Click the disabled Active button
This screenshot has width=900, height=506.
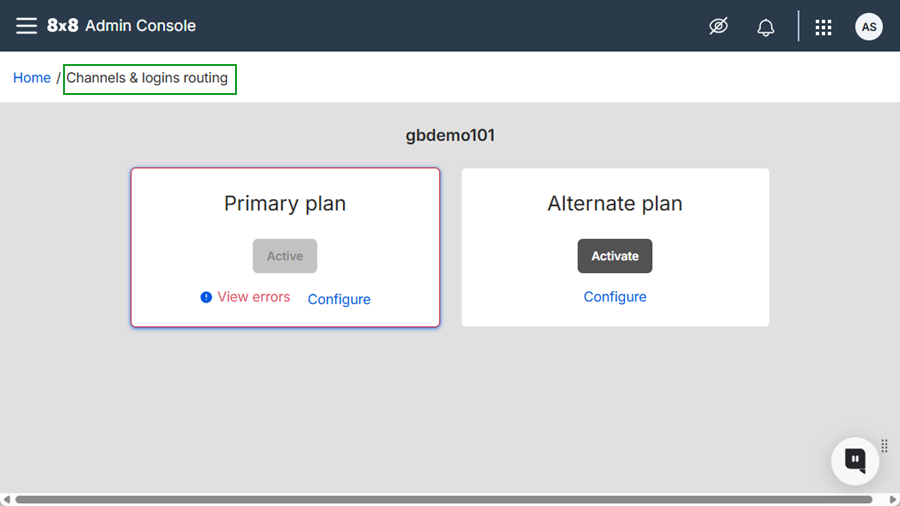tap(285, 256)
